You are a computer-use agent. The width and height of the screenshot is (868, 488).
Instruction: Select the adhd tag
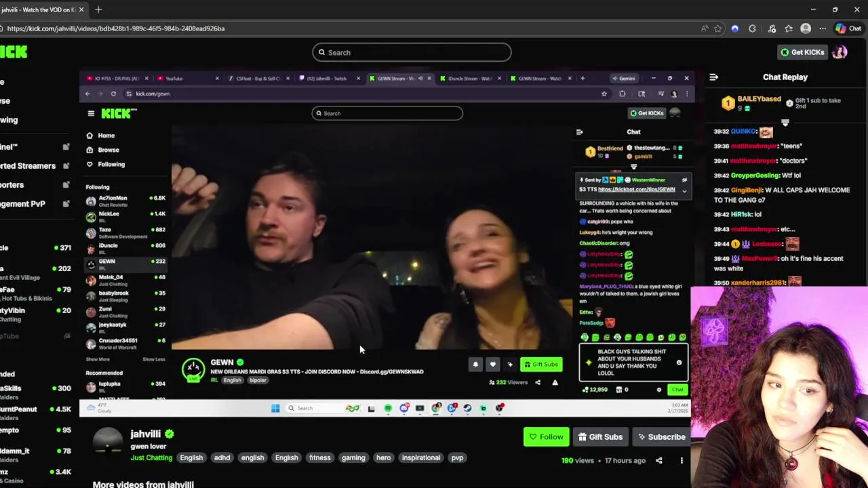tap(222, 457)
